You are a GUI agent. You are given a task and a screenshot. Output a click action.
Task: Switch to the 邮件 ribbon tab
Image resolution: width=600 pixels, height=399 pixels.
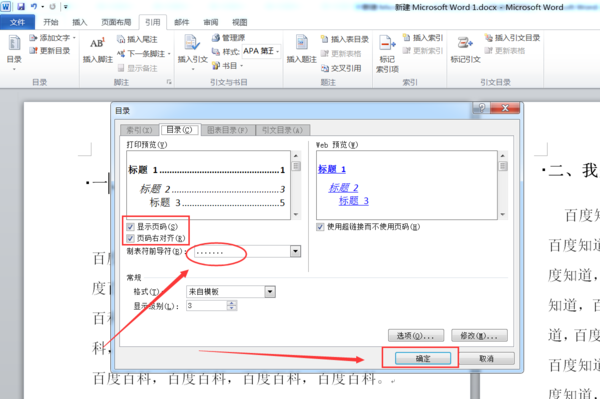pos(182,22)
